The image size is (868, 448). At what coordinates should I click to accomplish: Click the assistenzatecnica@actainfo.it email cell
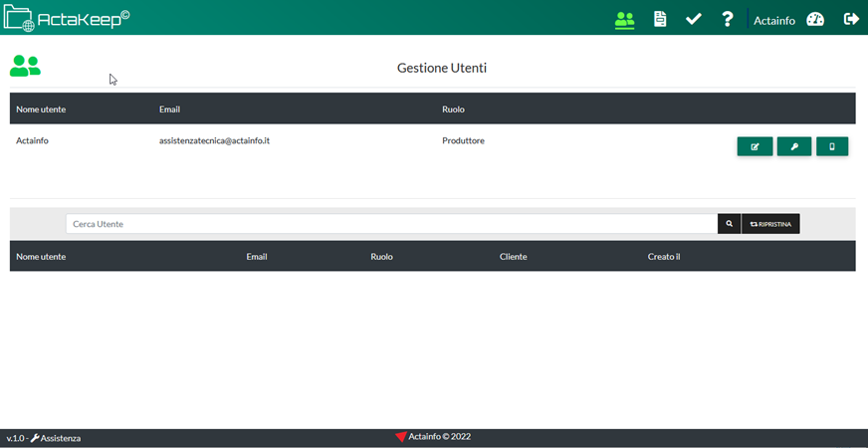click(215, 141)
